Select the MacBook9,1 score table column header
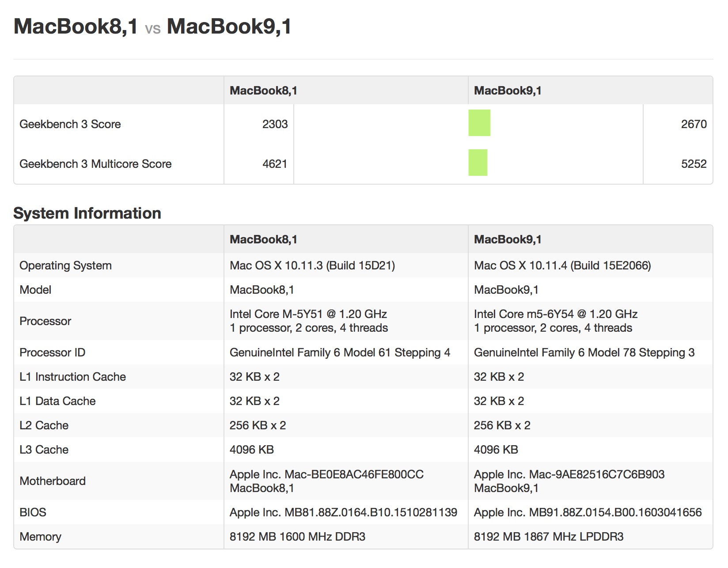 (508, 91)
